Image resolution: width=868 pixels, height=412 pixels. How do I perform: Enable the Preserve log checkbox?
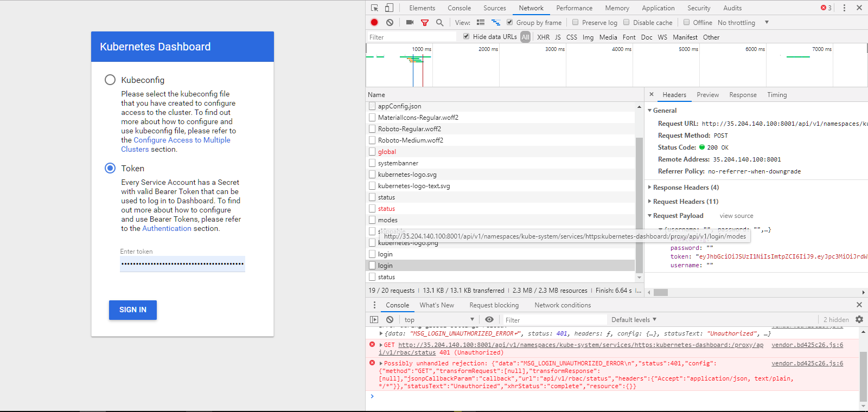(575, 22)
